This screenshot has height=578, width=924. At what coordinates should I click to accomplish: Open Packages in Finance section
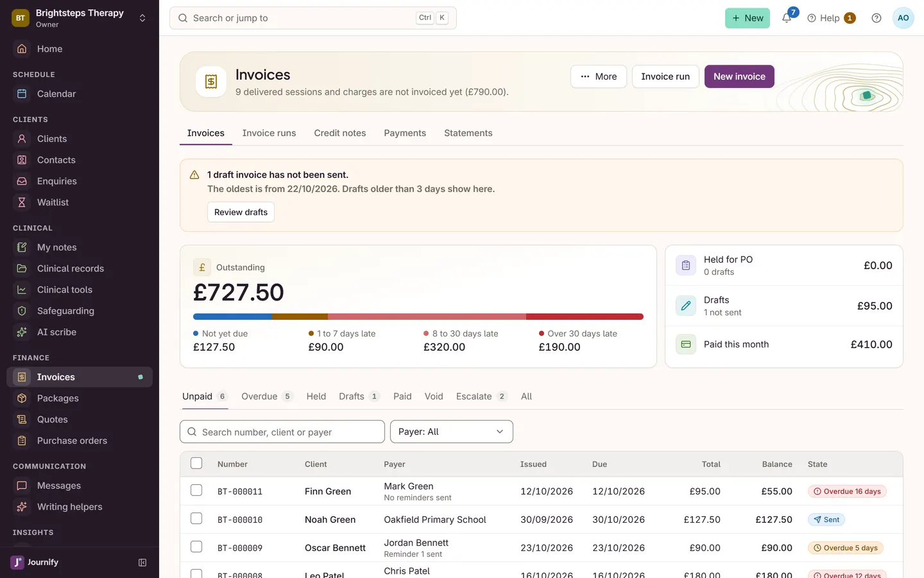[x=80, y=398]
